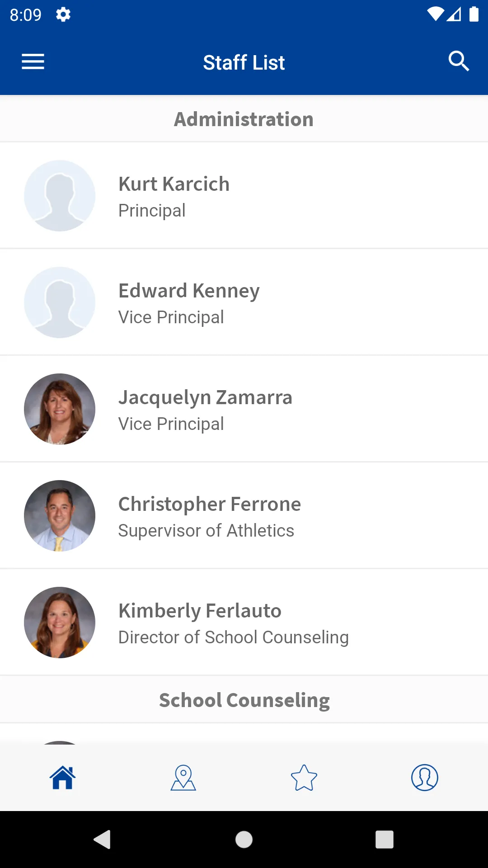This screenshot has width=488, height=868.
Task: Tap Christopher Ferrone's profile photo
Action: coord(60,515)
